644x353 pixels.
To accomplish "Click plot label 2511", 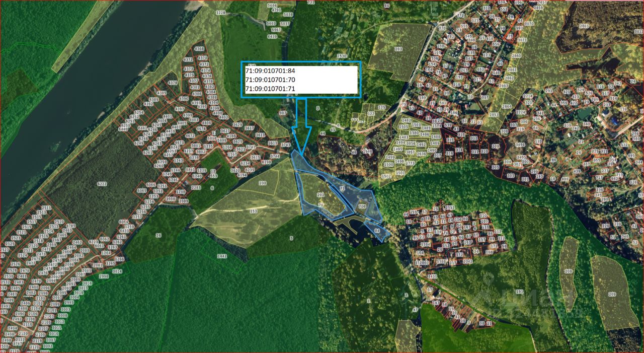I will click(x=46, y=208).
